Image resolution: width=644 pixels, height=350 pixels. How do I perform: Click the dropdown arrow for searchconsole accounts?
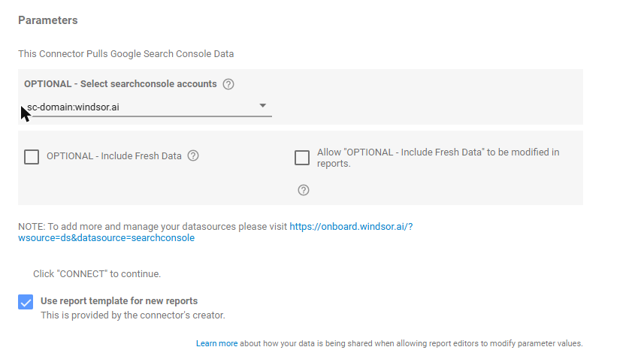(263, 106)
